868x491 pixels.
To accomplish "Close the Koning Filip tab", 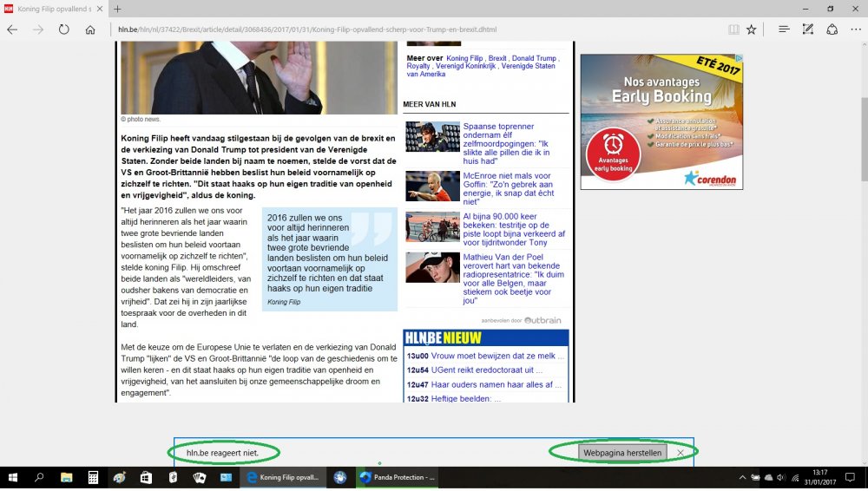I will pyautogui.click(x=100, y=9).
